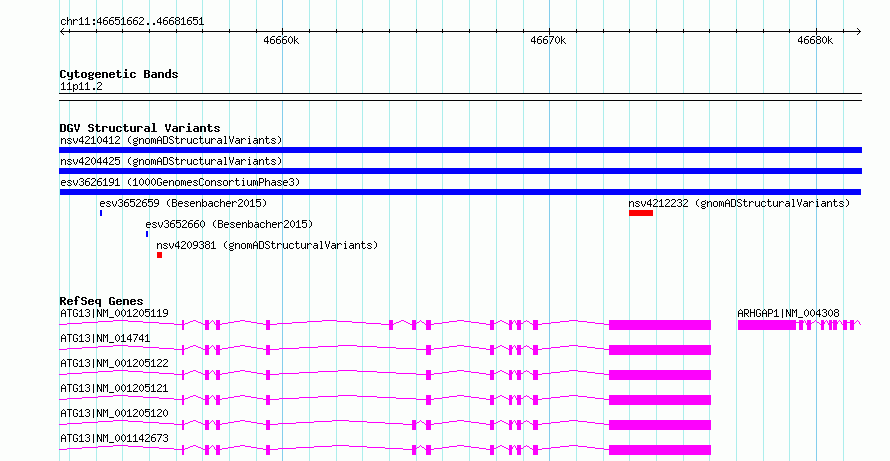This screenshot has width=890, height=461.
Task: Click the small blue esv3652660 marker
Action: coord(147,234)
